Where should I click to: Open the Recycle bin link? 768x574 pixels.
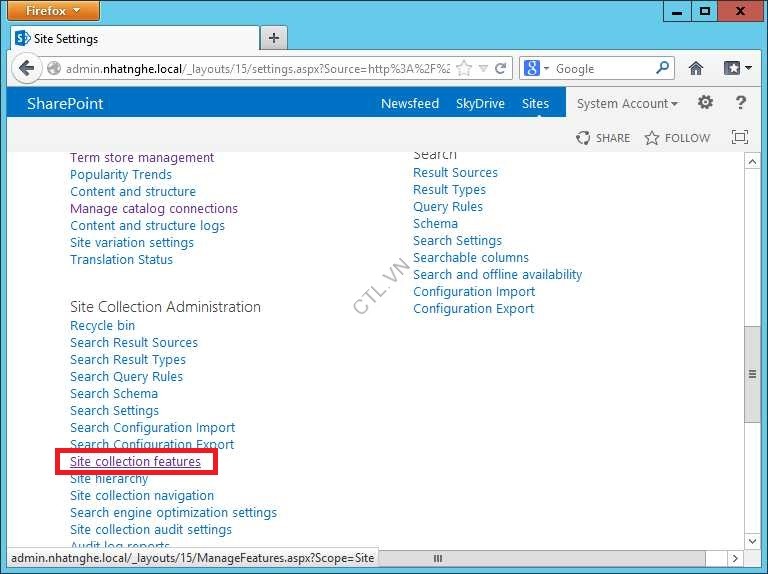click(102, 326)
